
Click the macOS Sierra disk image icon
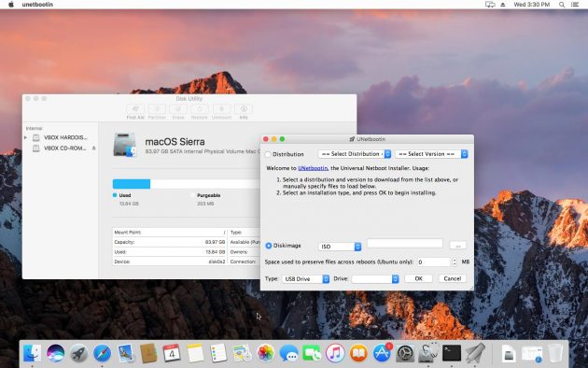[x=124, y=145]
